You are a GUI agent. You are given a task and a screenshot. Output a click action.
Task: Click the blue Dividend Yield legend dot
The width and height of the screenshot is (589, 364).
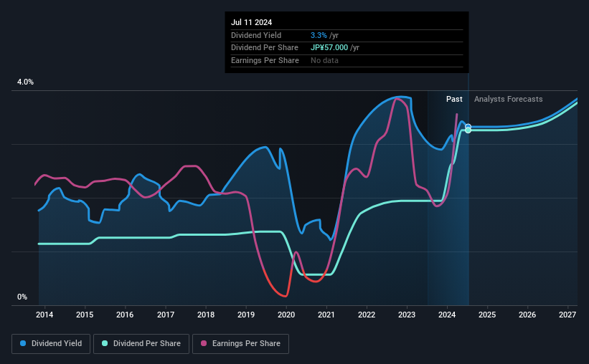[23, 343]
